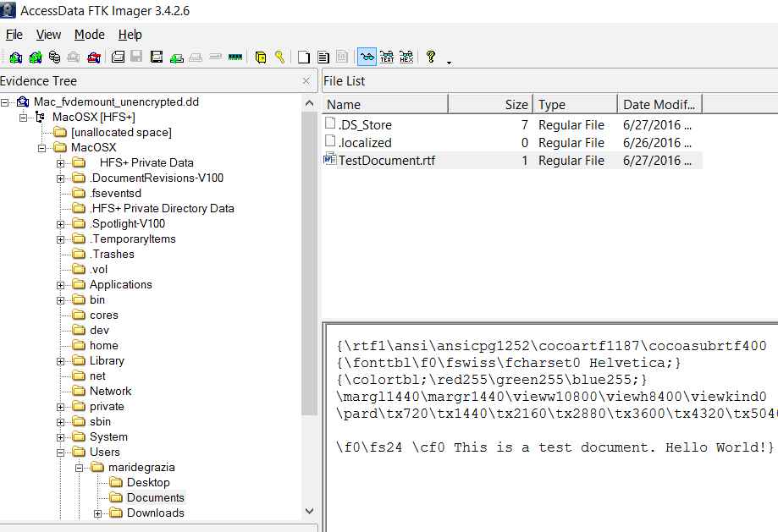The image size is (778, 532).
Task: Collapse the Users folder node
Action: point(60,453)
